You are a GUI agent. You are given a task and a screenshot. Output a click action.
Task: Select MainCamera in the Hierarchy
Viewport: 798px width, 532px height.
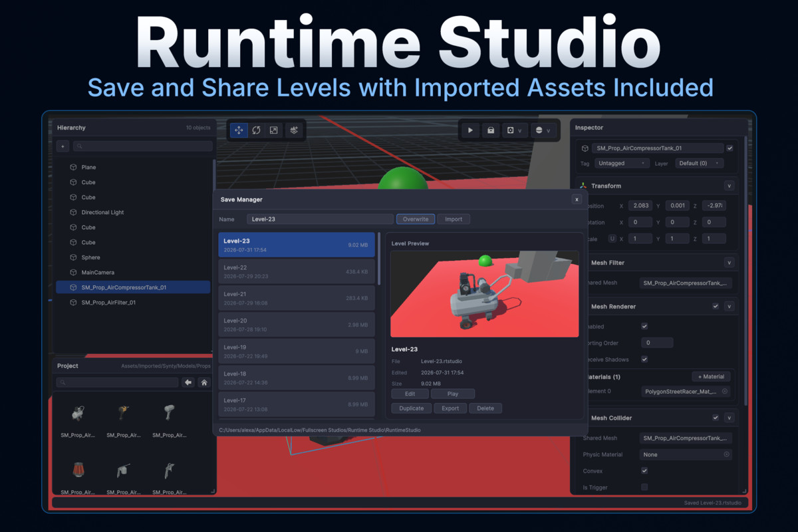(133, 273)
